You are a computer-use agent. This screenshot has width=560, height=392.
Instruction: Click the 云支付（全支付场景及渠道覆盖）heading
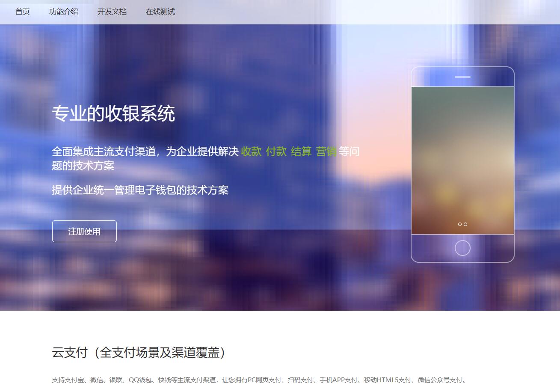(x=139, y=352)
